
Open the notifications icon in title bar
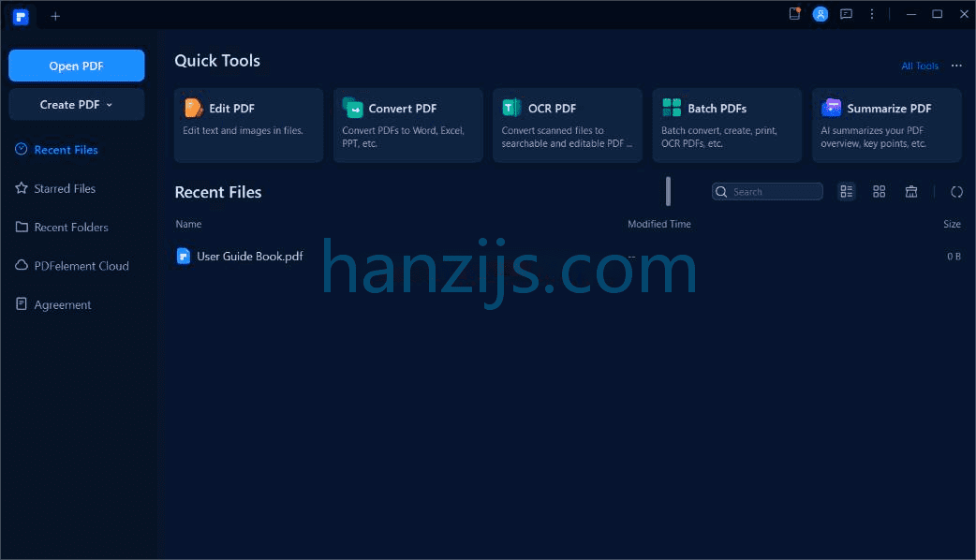[x=795, y=14]
